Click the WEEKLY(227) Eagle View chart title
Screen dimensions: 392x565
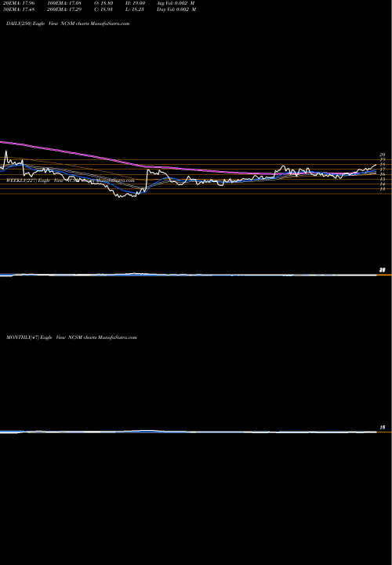71,180
